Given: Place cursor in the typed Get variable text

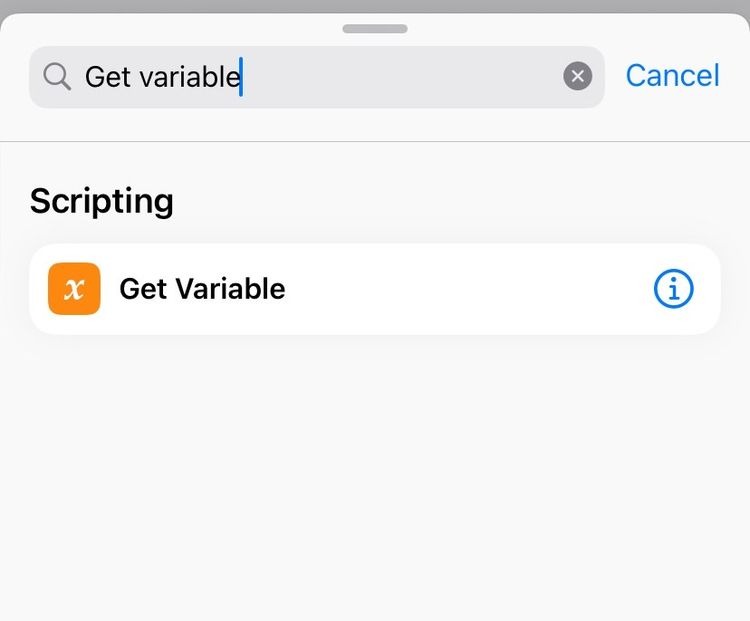Looking at the screenshot, I should [163, 77].
